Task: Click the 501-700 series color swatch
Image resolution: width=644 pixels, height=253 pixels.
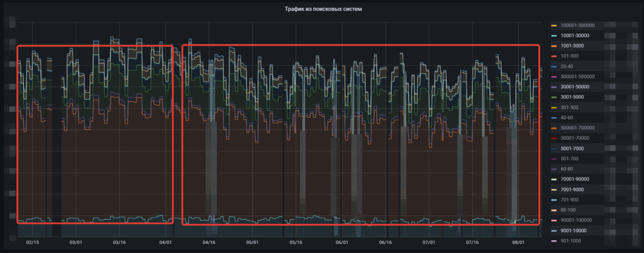Action: (x=554, y=159)
